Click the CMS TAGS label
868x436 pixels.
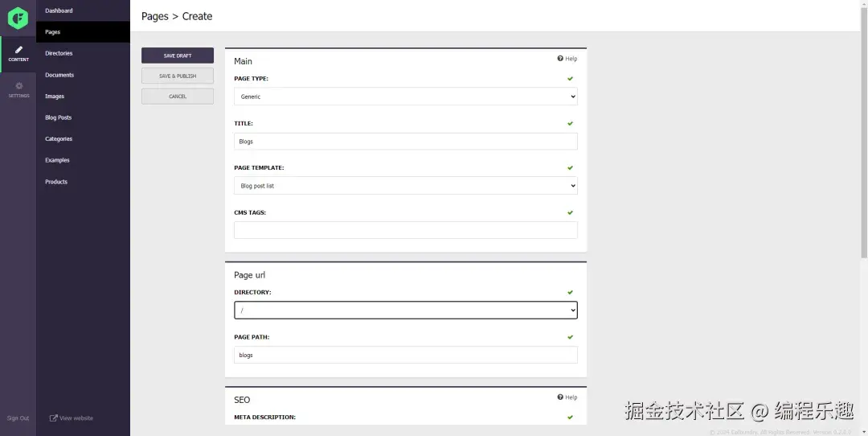[250, 212]
